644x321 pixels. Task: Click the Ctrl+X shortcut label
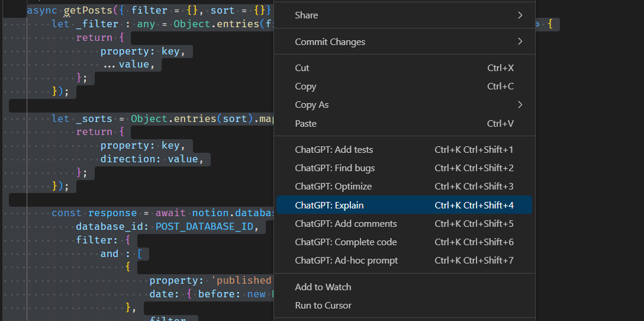501,68
